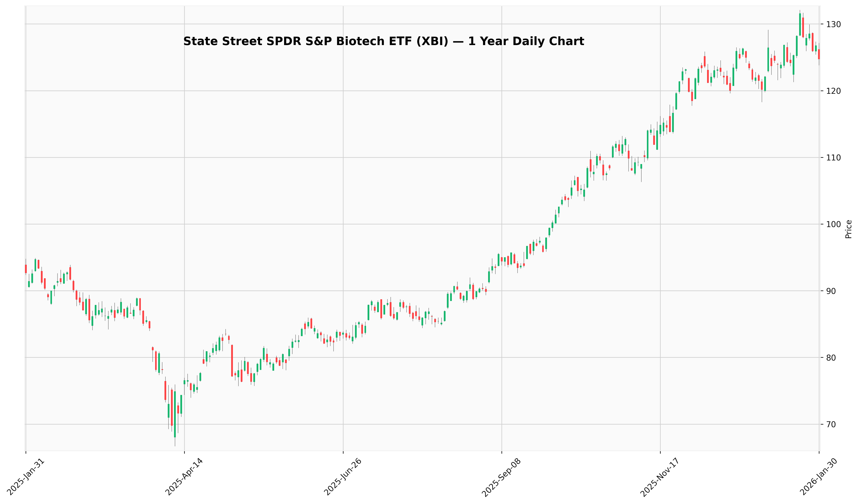The height and width of the screenshot is (504, 858).
Task: Click the highest green candlestick in January 2026
Action: coord(800,24)
